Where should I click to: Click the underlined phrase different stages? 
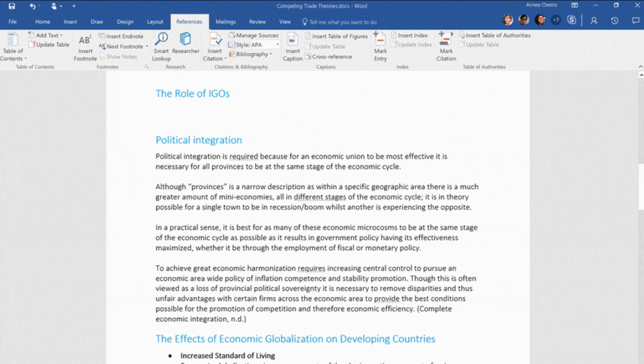point(320,197)
